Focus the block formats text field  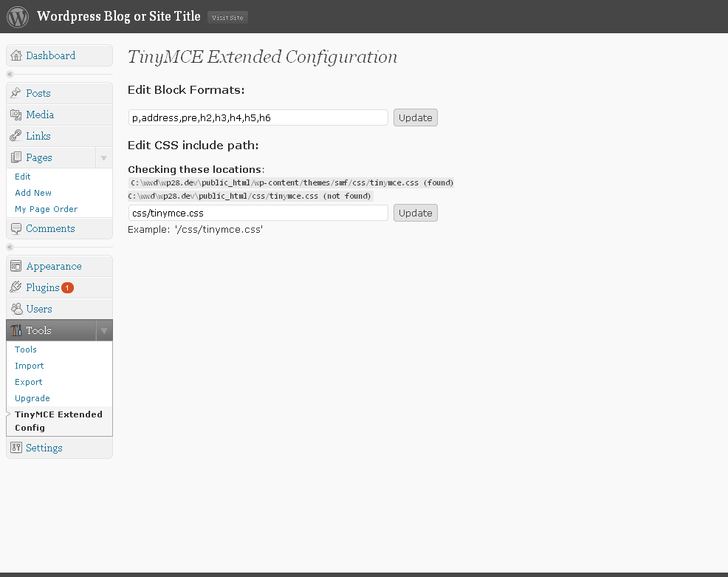coord(258,117)
